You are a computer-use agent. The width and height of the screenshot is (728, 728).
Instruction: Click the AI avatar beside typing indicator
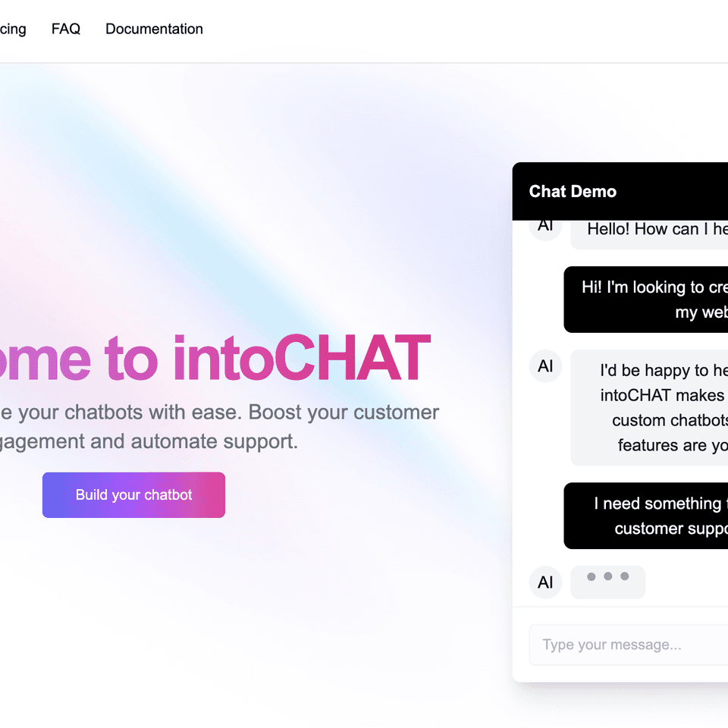(x=545, y=582)
